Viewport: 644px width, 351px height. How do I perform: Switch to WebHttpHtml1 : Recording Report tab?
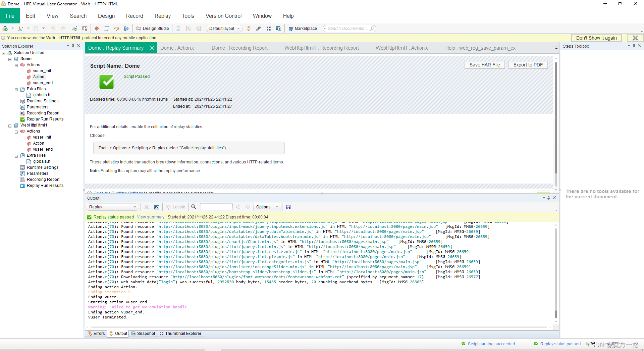(x=322, y=48)
